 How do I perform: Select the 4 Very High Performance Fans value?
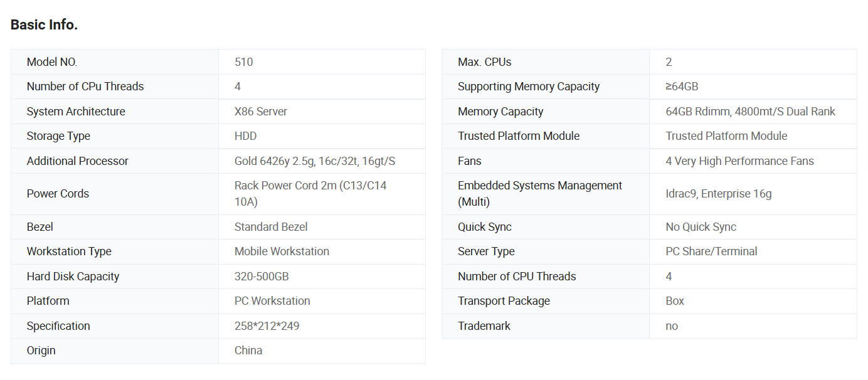(740, 161)
